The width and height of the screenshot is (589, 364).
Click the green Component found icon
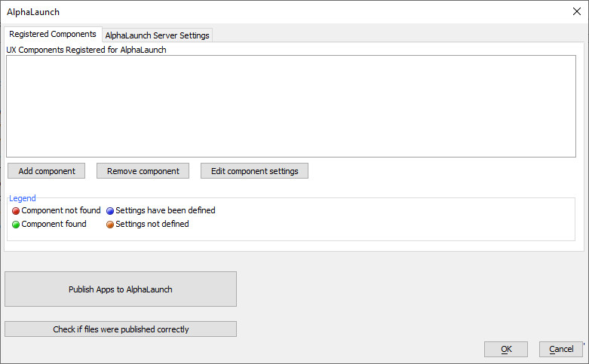pyautogui.click(x=16, y=225)
